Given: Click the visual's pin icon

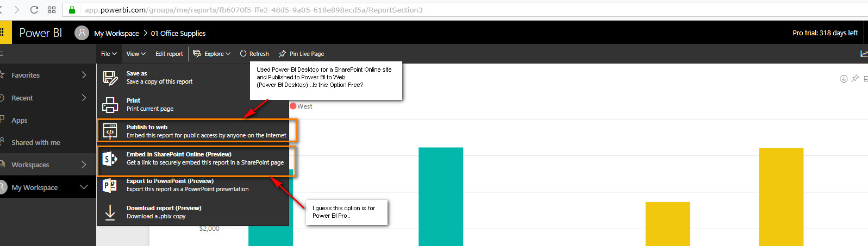Looking at the screenshot, I should point(855,79).
